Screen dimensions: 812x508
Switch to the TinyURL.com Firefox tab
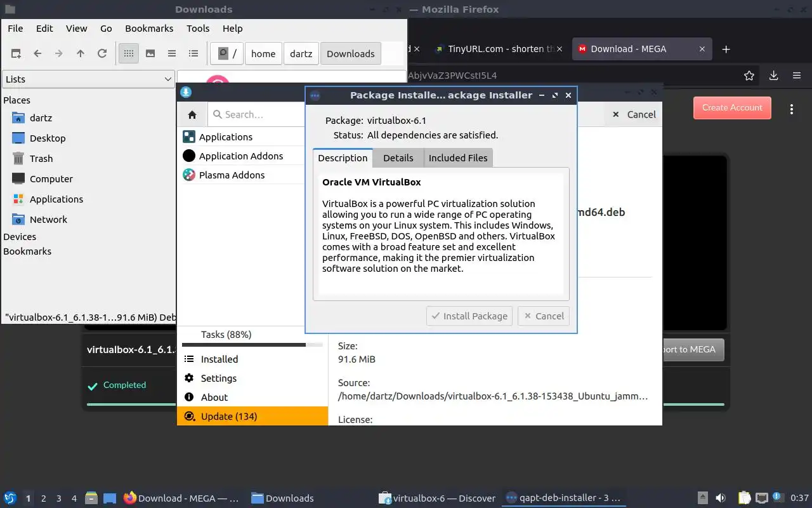coord(497,49)
